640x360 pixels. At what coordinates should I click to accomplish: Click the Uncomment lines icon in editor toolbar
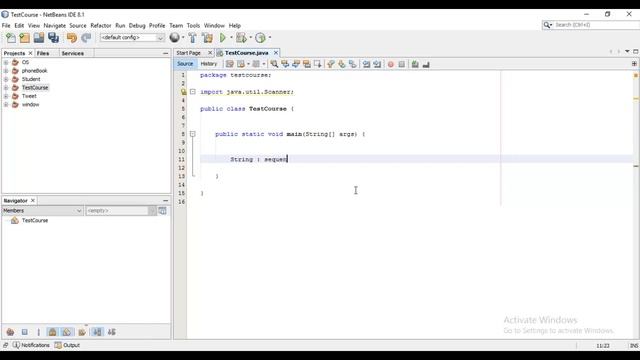pyautogui.click(x=426, y=64)
